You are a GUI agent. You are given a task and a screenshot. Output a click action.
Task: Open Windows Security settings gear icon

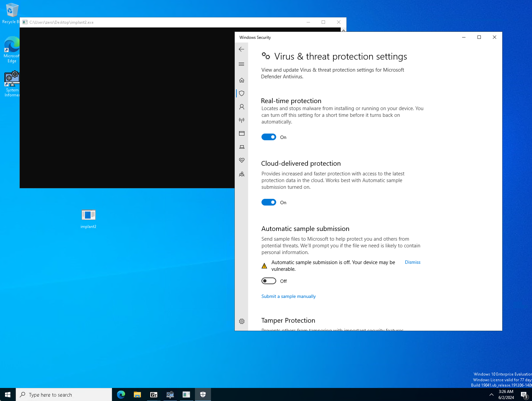[242, 321]
